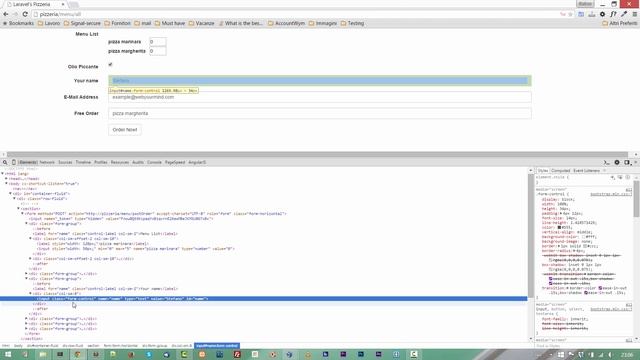Expand the head node

tap(6, 179)
